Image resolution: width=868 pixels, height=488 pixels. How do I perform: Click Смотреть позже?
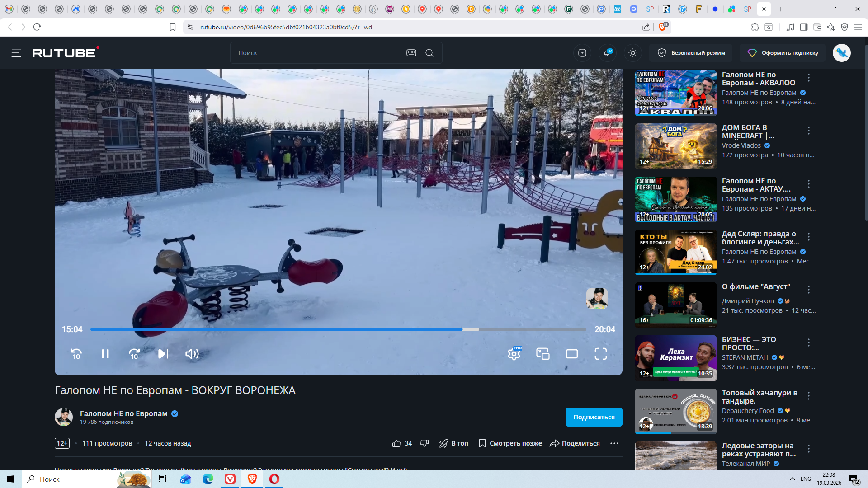(x=510, y=443)
